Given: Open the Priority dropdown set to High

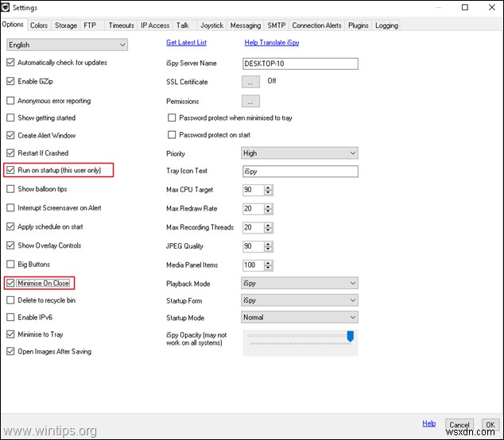Looking at the screenshot, I should click(x=299, y=152).
